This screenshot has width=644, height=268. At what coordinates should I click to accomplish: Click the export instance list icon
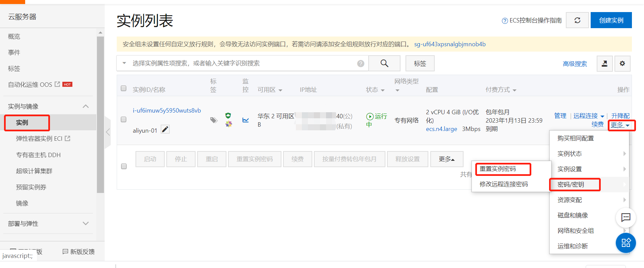(x=605, y=63)
